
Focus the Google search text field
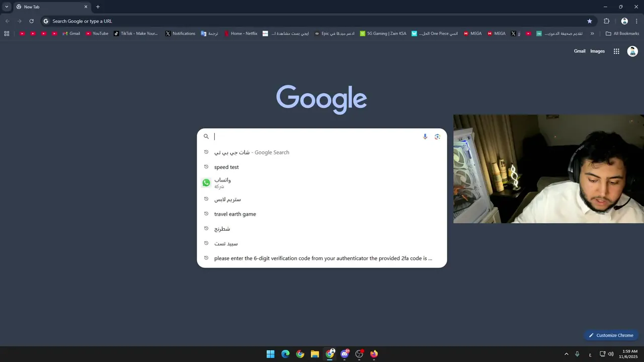coord(317,136)
